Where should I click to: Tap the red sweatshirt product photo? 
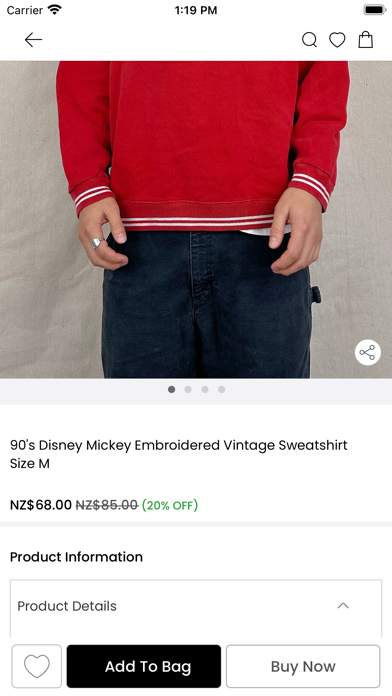pos(196,219)
